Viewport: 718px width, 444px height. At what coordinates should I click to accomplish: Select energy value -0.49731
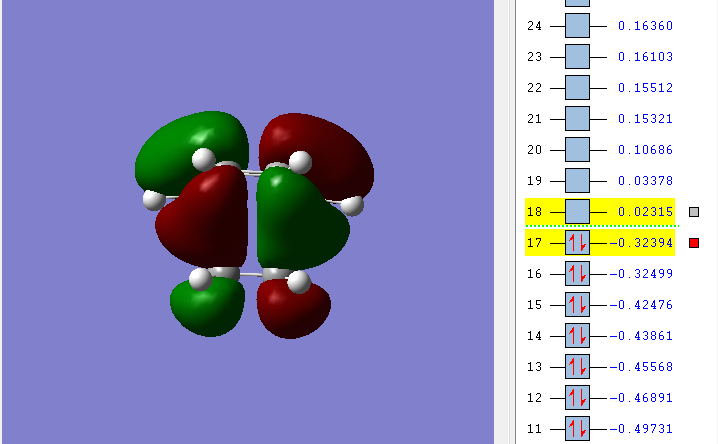[641, 428]
